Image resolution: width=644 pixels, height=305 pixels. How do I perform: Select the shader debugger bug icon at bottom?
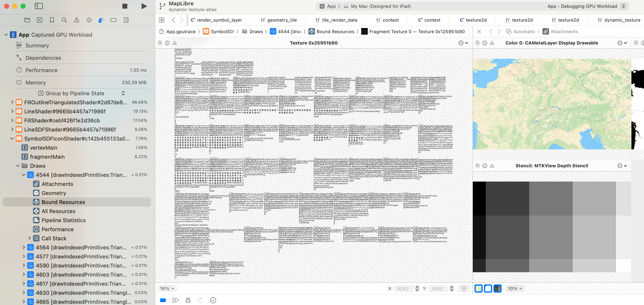188,300
